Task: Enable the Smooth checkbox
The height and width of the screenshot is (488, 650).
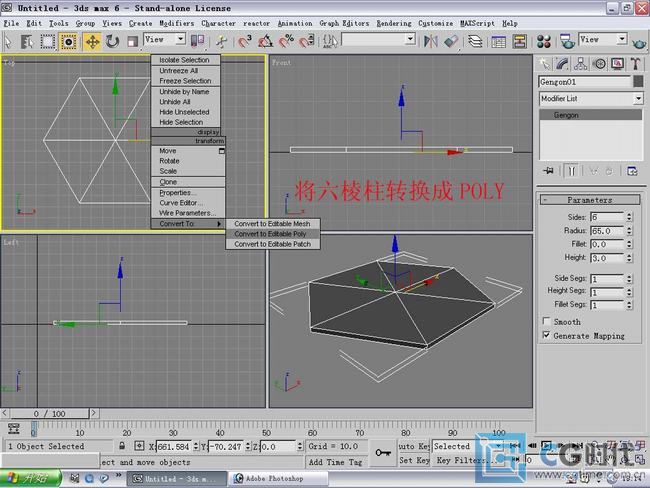Action: [546, 321]
